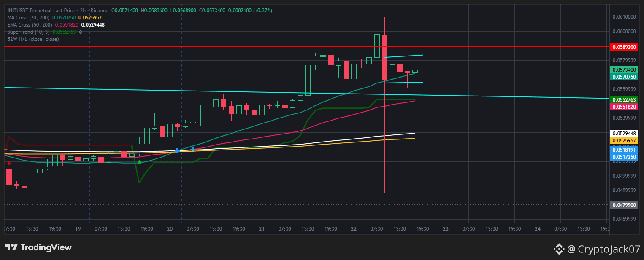Click the white EMA value 0.0529448 in legend

click(93, 24)
